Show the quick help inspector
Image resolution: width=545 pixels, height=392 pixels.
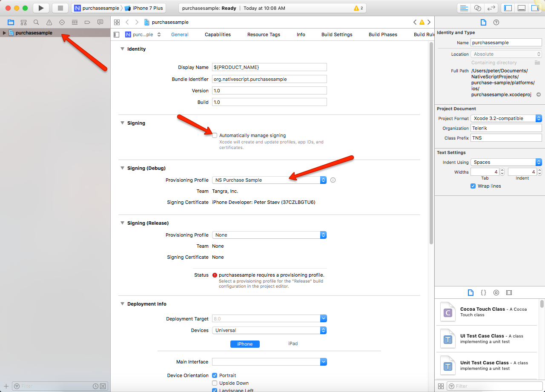(496, 22)
